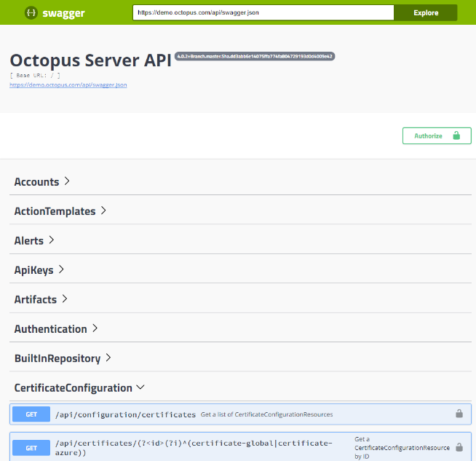Click 'Get a list of CertificateConfigurationResources' description

(x=266, y=414)
